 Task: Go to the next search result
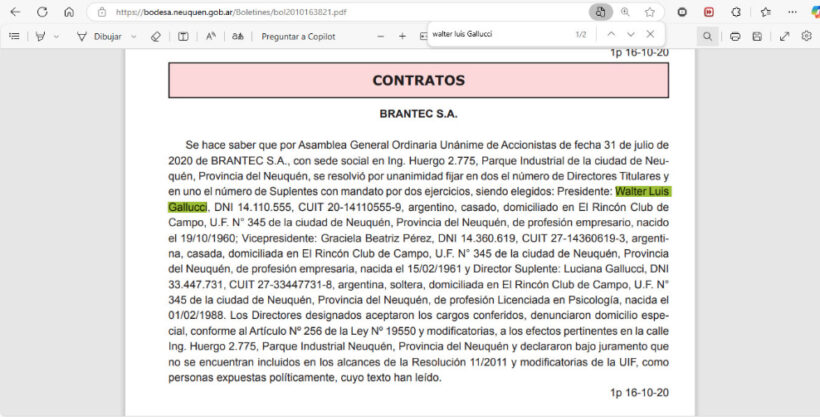[631, 34]
